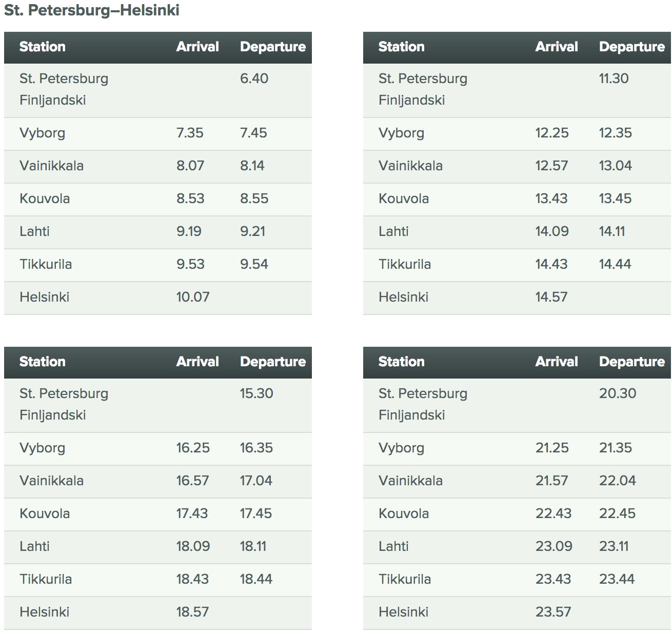Select the 10.07 Helsinki arrival time
This screenshot has width=672, height=634.
pyautogui.click(x=193, y=297)
